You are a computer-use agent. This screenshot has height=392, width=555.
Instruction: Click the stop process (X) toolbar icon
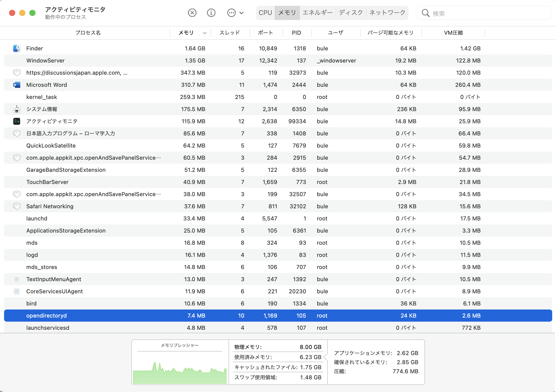192,13
